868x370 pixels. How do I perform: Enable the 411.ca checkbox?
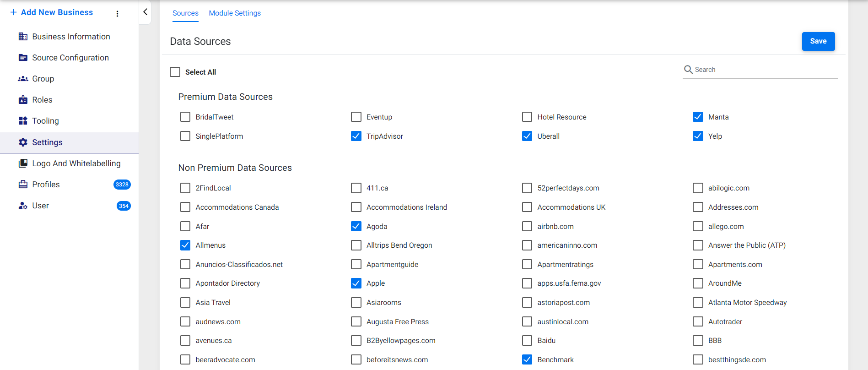356,188
